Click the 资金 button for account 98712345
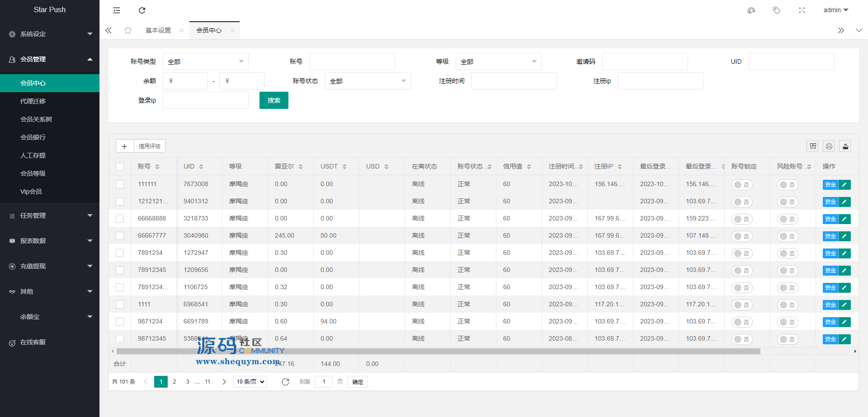The image size is (868, 417). pyautogui.click(x=830, y=339)
